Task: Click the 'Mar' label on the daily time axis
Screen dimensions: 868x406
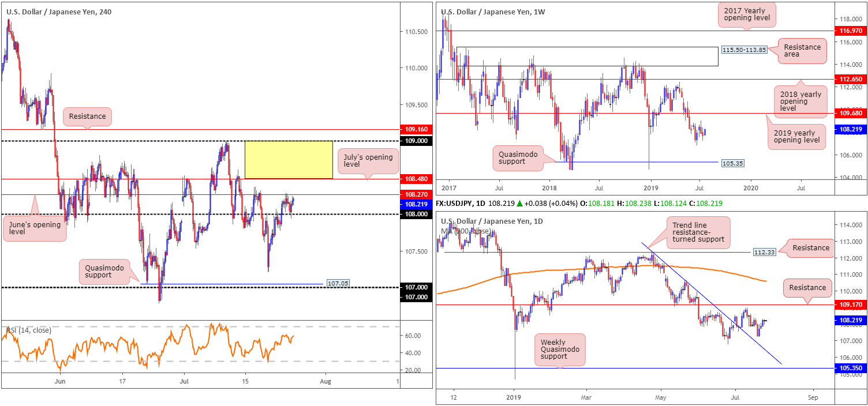Action: coord(586,398)
